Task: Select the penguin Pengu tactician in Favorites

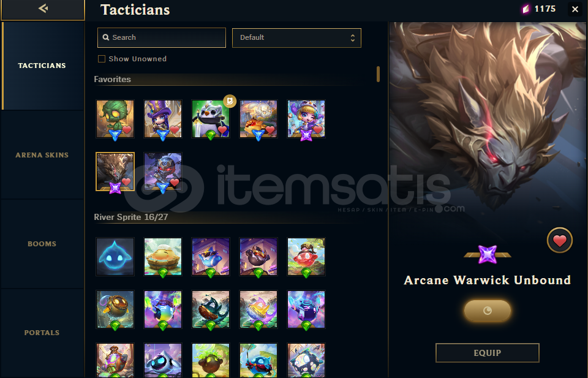Action: (x=210, y=119)
